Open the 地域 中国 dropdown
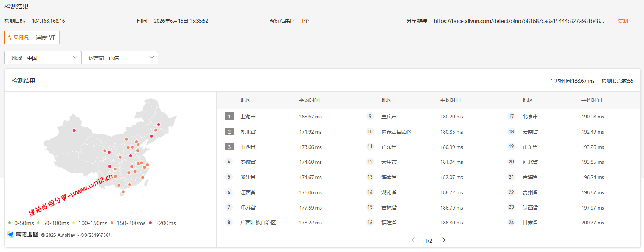The image size is (644, 252). (43, 58)
